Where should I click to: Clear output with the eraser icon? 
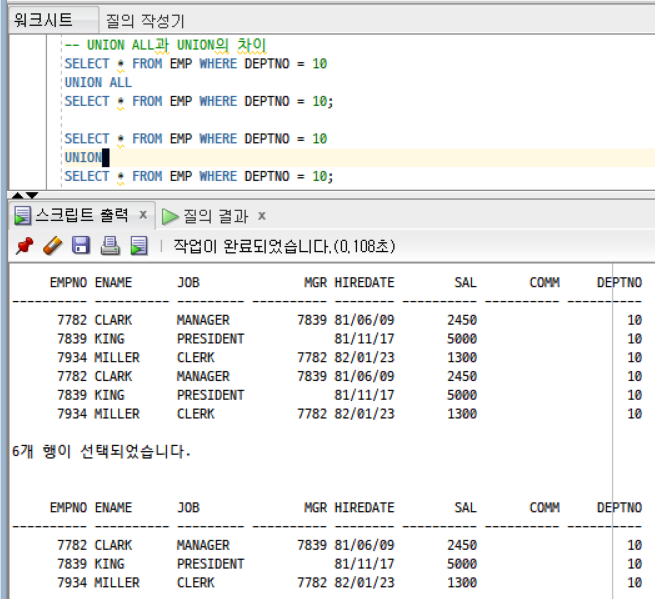coord(53,246)
